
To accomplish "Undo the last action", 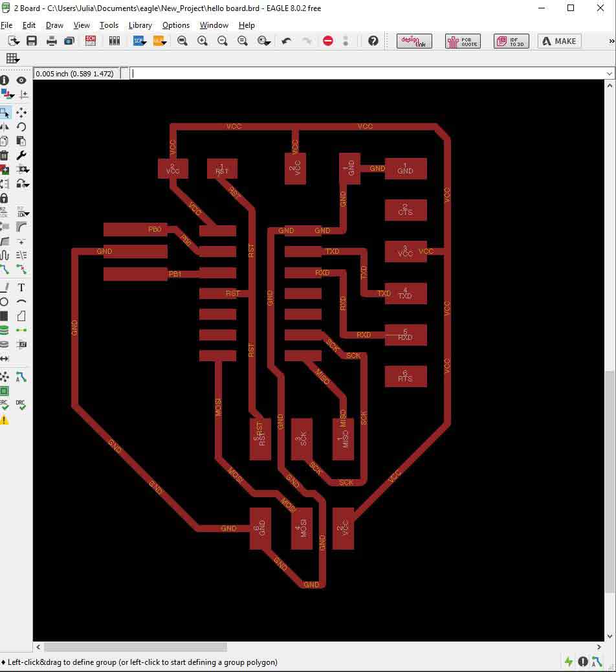I will coord(286,41).
